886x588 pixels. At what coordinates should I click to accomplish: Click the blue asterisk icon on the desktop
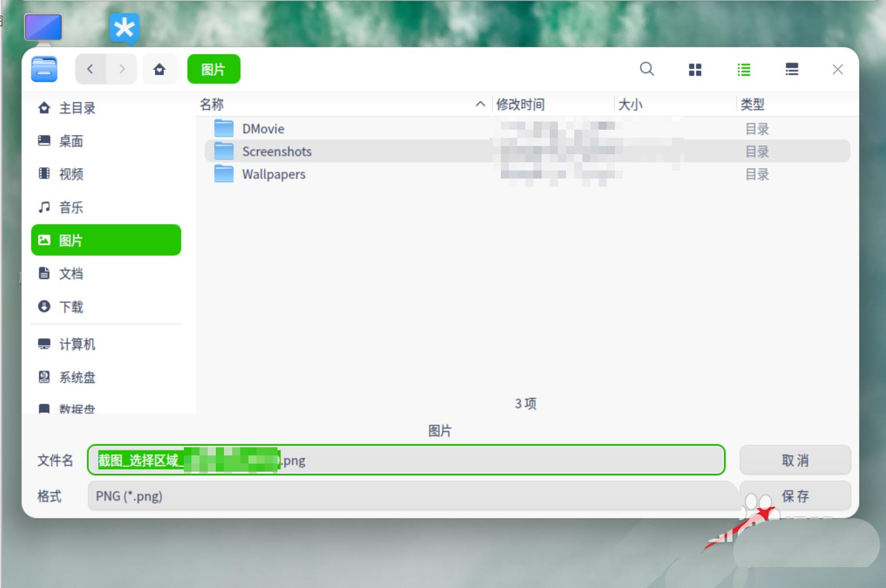[124, 28]
